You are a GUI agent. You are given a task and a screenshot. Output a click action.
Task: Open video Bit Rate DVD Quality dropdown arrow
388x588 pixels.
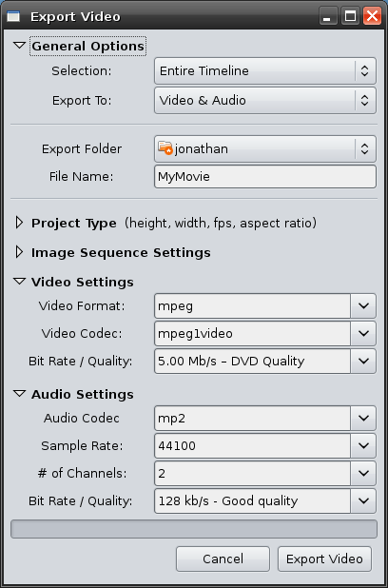363,362
